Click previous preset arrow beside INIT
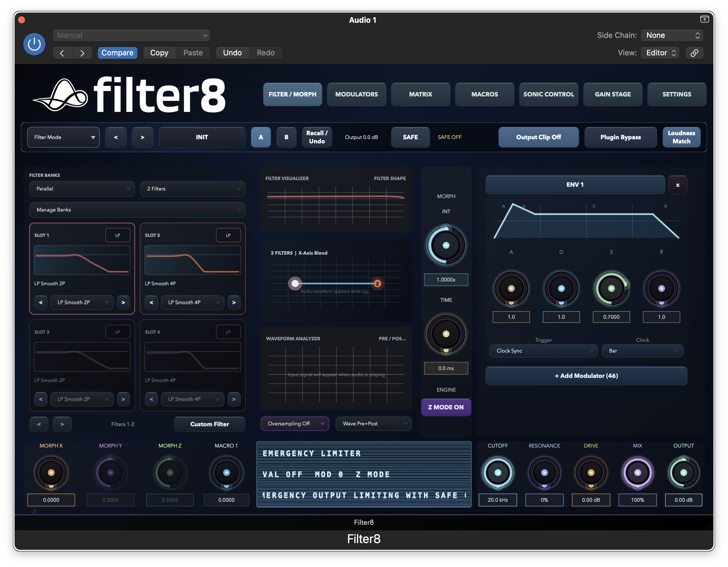This screenshot has height=567, width=728. 116,137
